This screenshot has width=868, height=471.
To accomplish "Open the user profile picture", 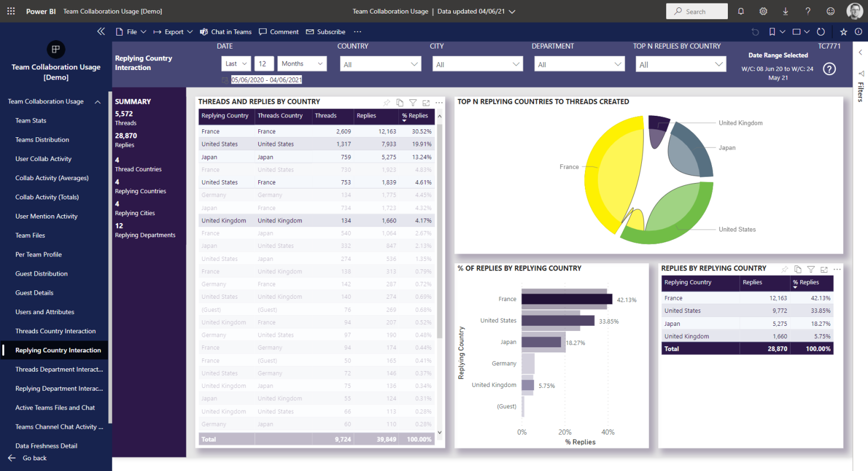I will [854, 11].
